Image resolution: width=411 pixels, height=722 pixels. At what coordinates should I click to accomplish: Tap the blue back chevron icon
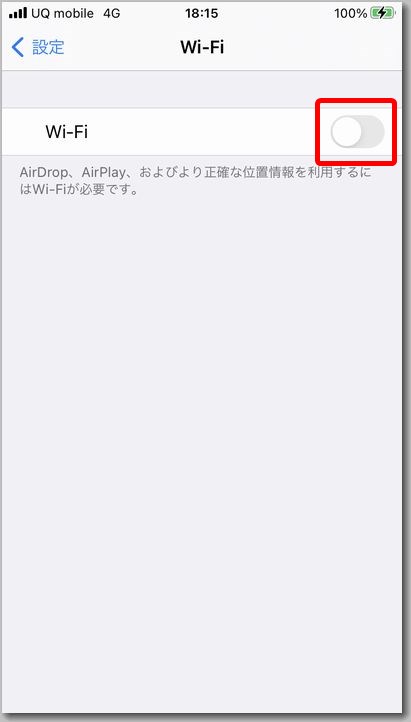[x=18, y=47]
